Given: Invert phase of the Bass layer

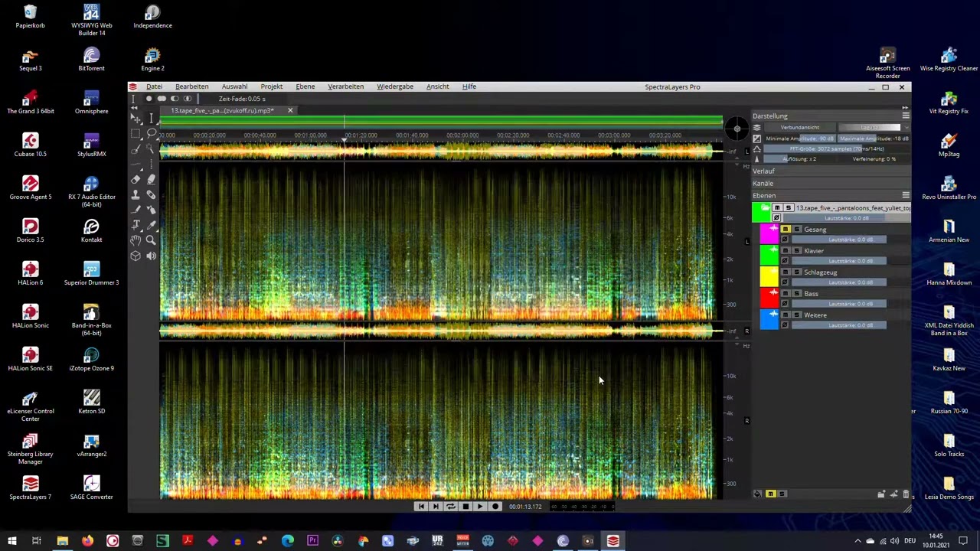Looking at the screenshot, I should (784, 304).
